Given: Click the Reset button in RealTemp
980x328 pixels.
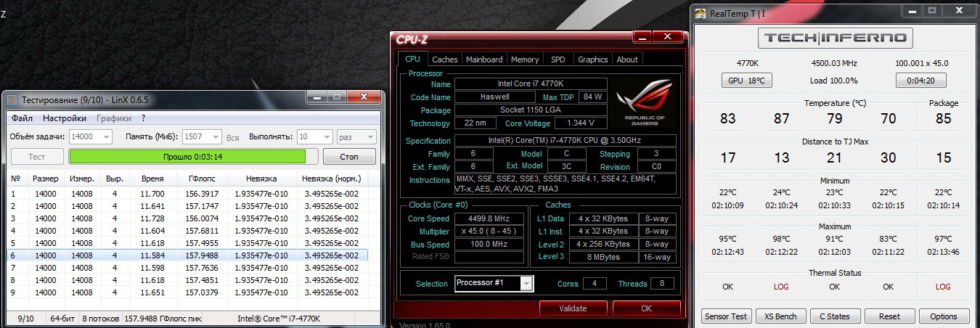Looking at the screenshot, I should point(889,316).
